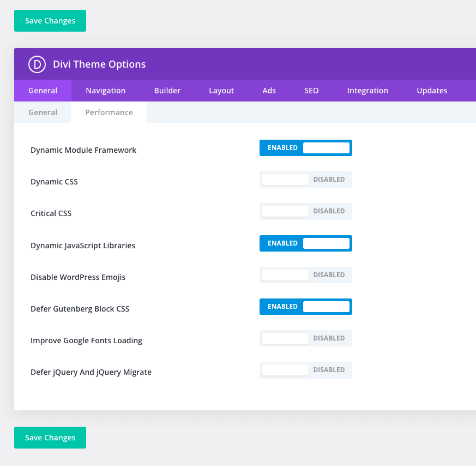
Task: Enable Defer jQuery And jQuery Migrate toggle
Action: point(306,370)
